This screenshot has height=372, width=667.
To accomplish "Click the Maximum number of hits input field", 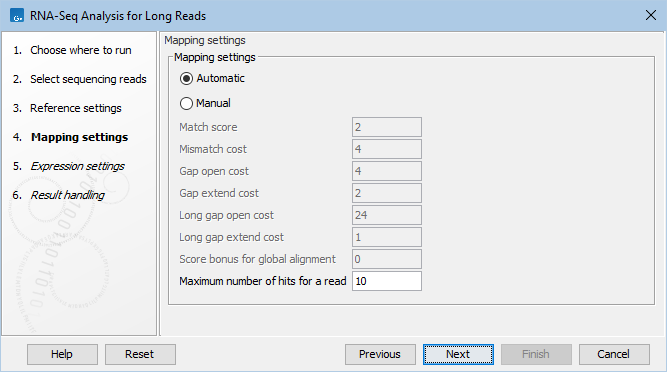I will point(387,281).
